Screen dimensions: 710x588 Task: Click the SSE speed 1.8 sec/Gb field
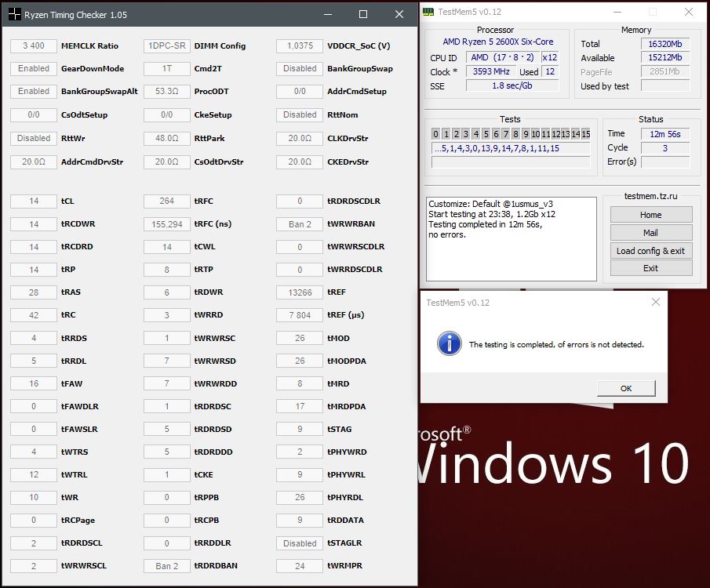tap(512, 85)
